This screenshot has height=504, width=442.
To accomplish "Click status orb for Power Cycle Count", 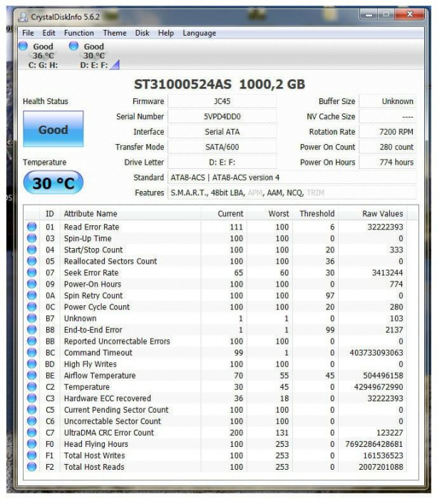I will pos(32,307).
